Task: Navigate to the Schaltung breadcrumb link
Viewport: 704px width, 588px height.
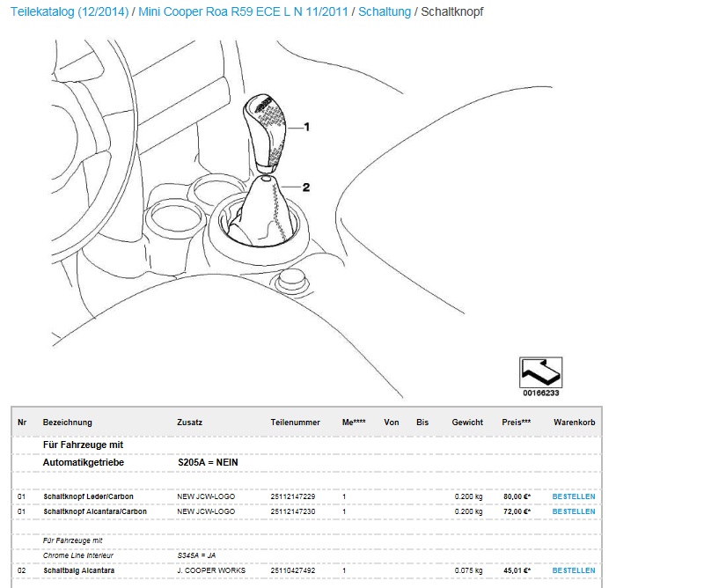Action: pyautogui.click(x=385, y=11)
